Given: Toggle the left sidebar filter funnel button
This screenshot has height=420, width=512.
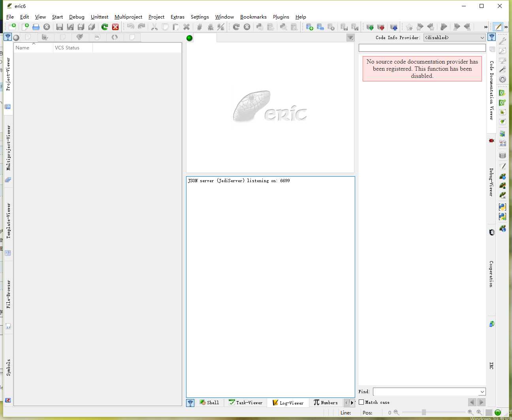Looking at the screenshot, I should [8, 37].
